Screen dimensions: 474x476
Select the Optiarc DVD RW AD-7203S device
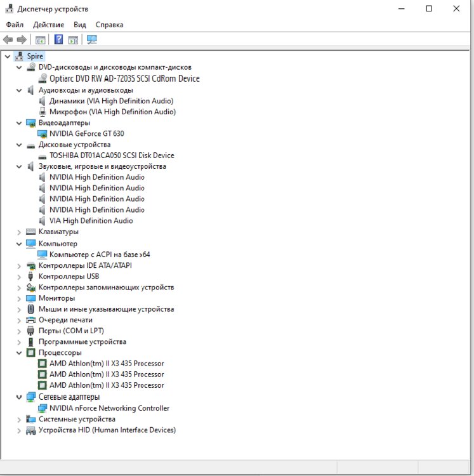coord(124,79)
